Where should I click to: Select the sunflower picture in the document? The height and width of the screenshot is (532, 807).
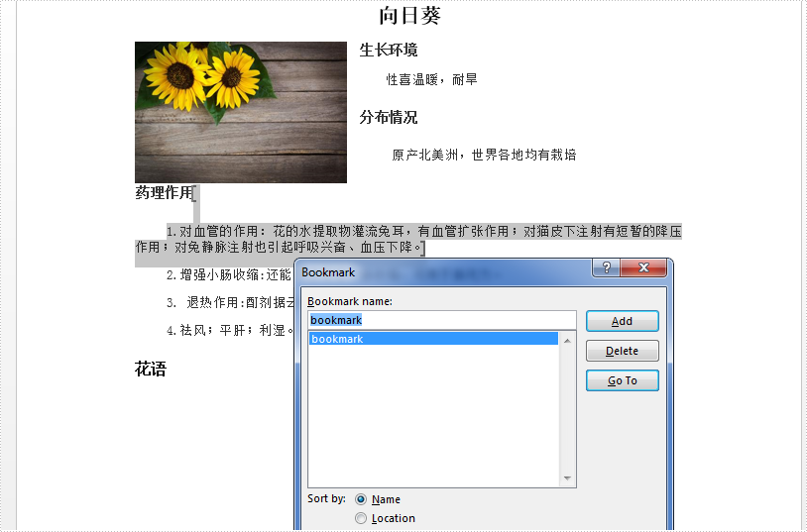[x=241, y=112]
